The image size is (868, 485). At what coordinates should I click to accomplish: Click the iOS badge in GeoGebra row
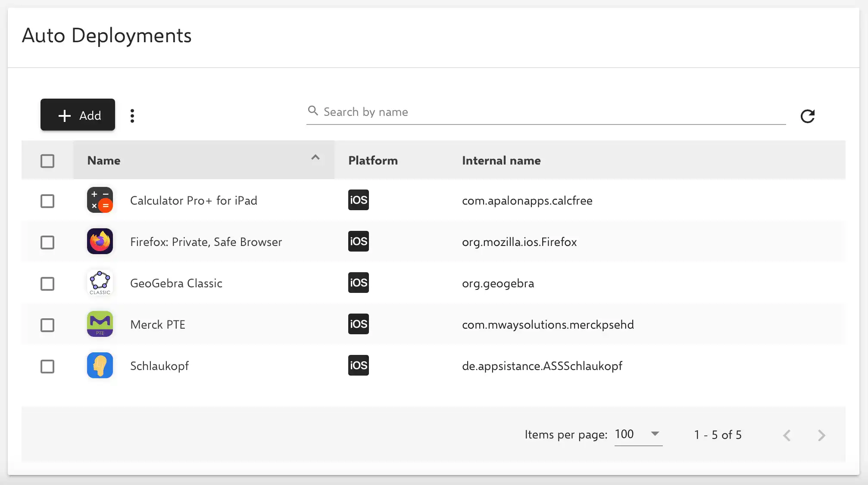tap(359, 283)
